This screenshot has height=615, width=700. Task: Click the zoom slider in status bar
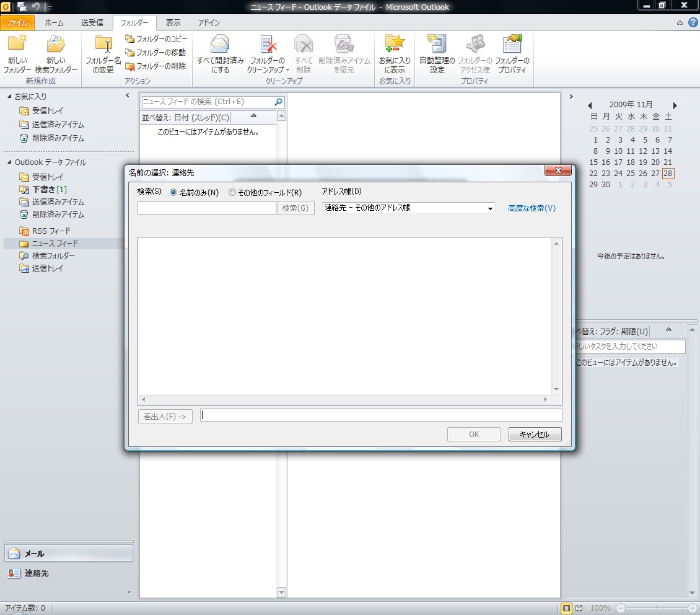656,608
